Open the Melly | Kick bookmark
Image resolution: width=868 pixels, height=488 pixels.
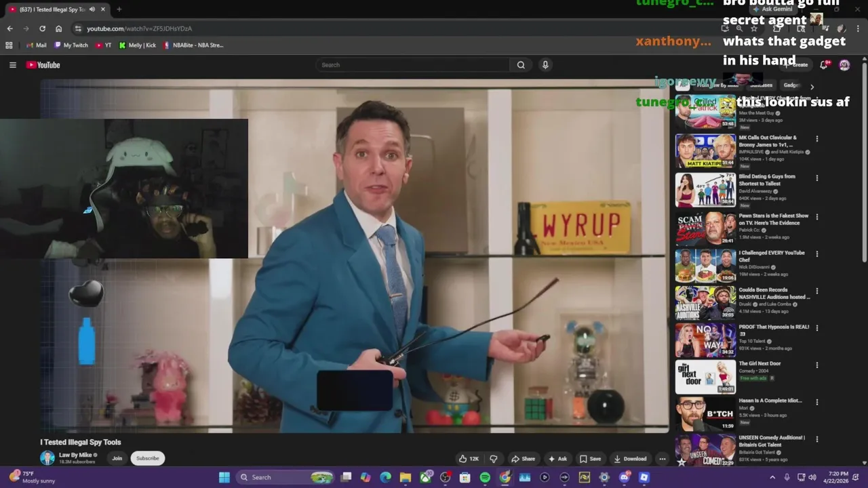pyautogui.click(x=137, y=45)
